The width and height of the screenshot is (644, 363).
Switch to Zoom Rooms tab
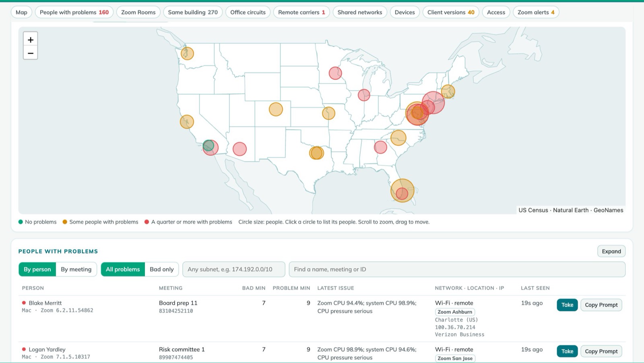pos(138,12)
